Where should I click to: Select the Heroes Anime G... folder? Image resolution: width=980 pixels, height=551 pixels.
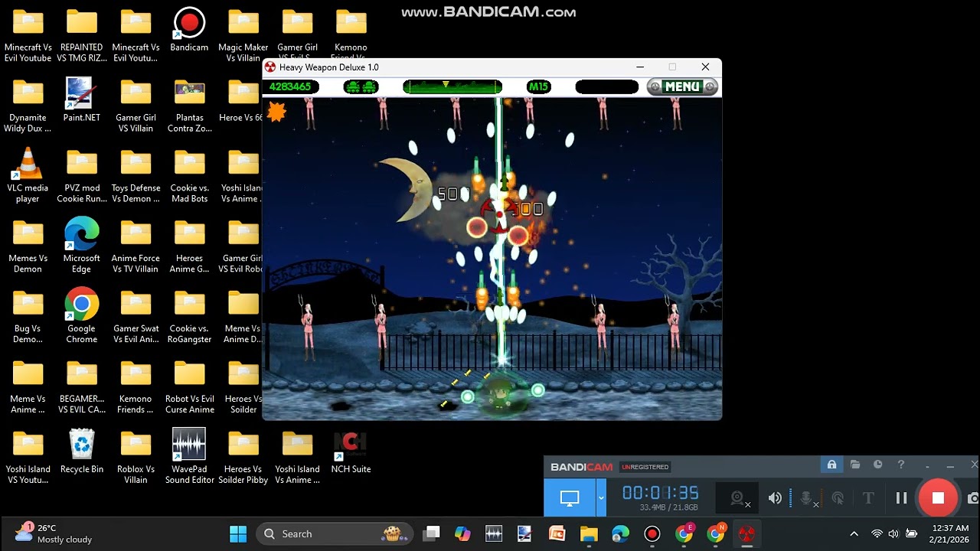coord(189,246)
